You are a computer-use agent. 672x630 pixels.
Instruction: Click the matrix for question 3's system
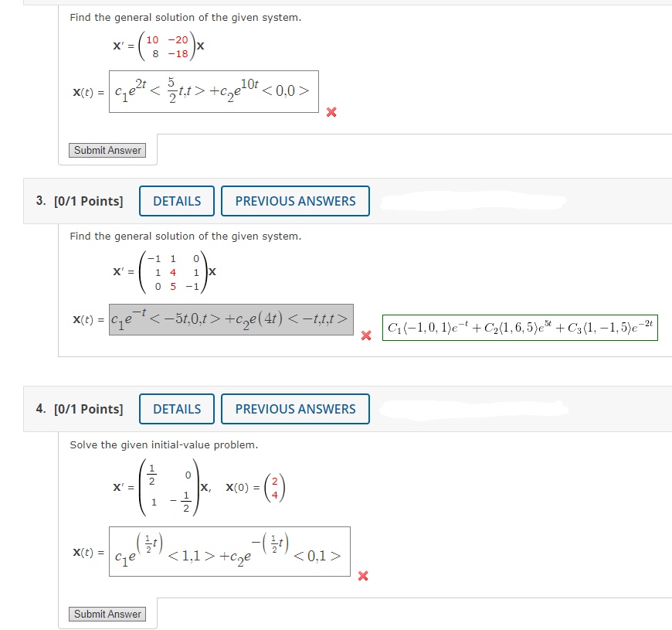click(171, 272)
